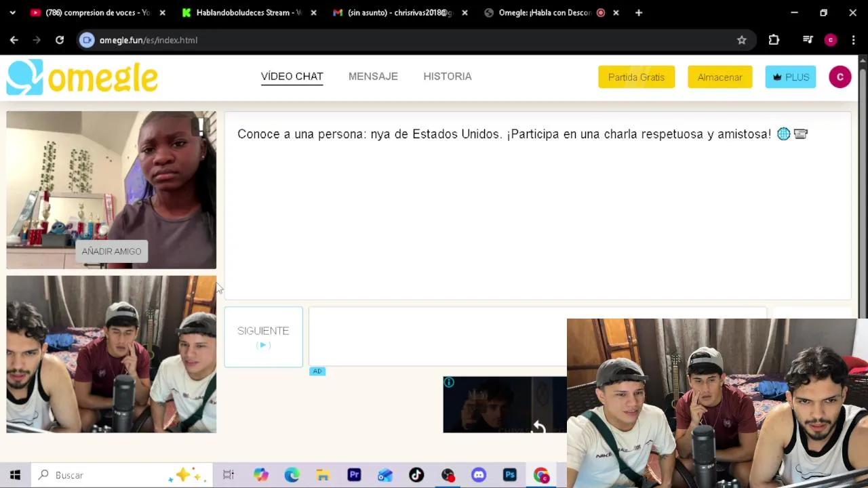Image resolution: width=868 pixels, height=488 pixels.
Task: Click the Partida Gratis button
Action: point(636,77)
